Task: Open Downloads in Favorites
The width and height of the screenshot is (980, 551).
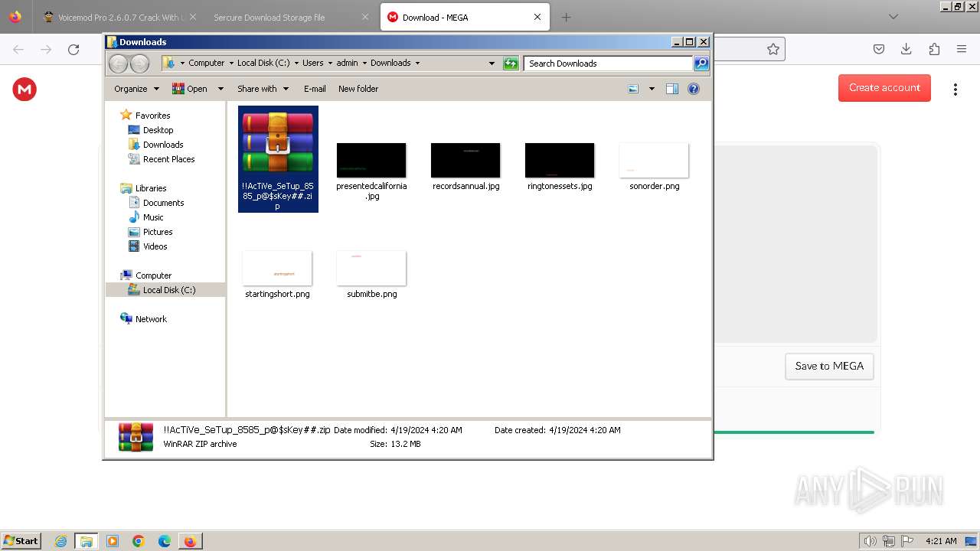Action: (x=163, y=145)
